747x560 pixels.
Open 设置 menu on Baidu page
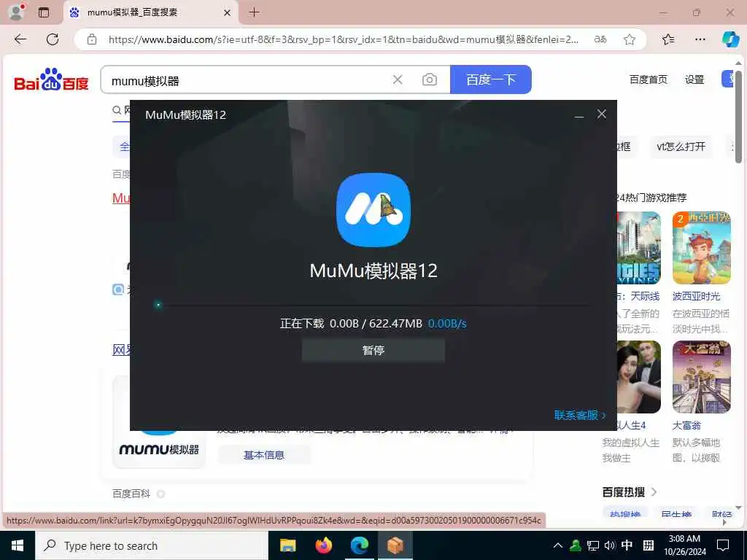tap(694, 79)
